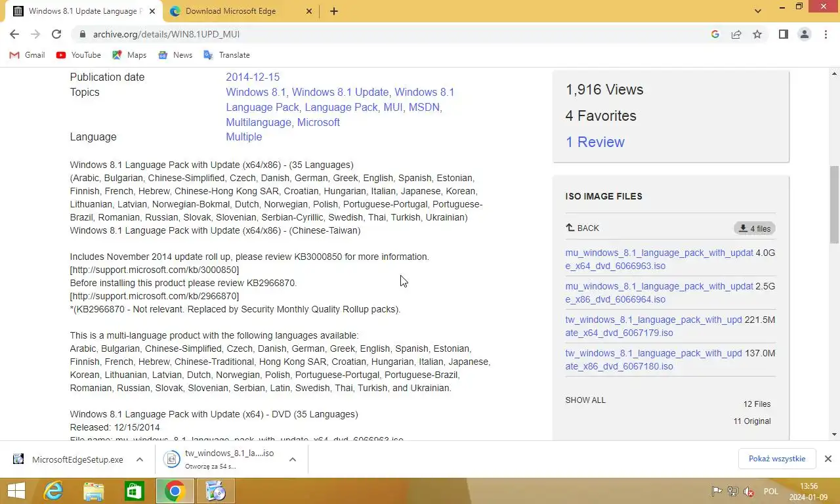Open the YouTube bookmark
840x504 pixels.
79,55
